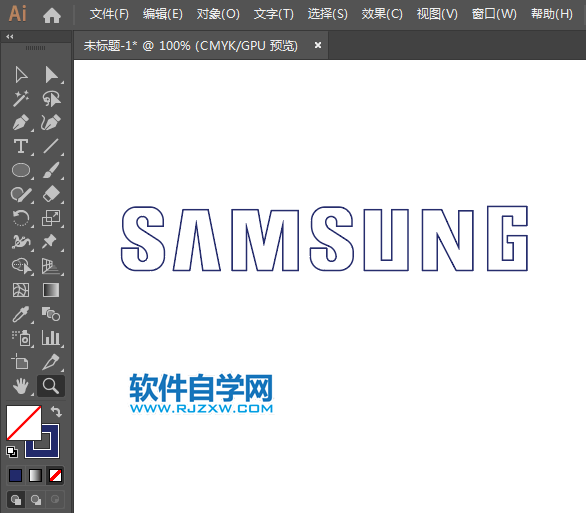Select the Type tool

[x=21, y=146]
